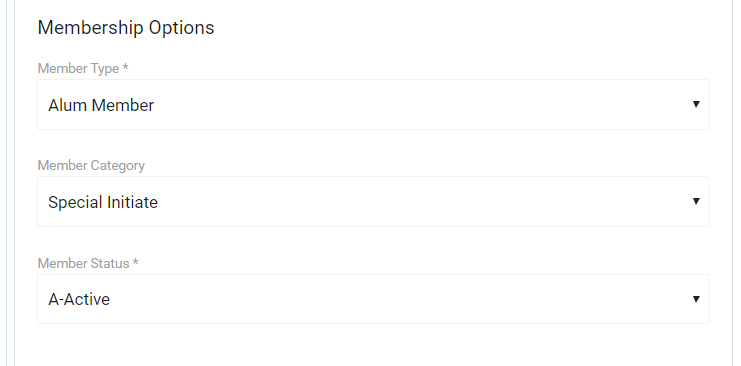Viewport: 741px width, 366px height.
Task: Click the required asterisk beside Member Type
Action: (126, 67)
